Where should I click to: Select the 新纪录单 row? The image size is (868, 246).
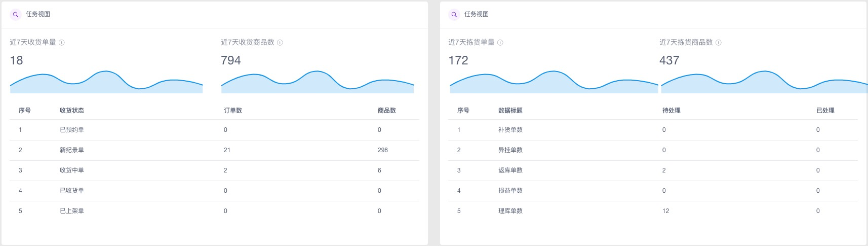click(x=214, y=150)
